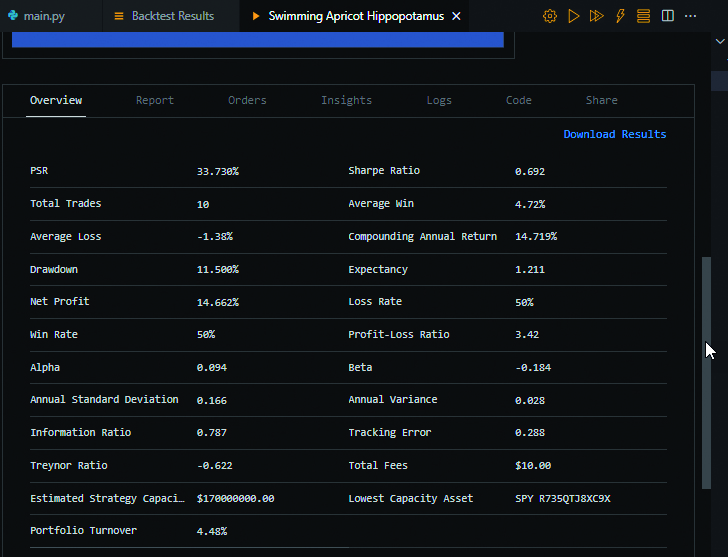Viewport: 728px width, 557px height.
Task: Click the blue chart bar at top
Action: click(258, 39)
